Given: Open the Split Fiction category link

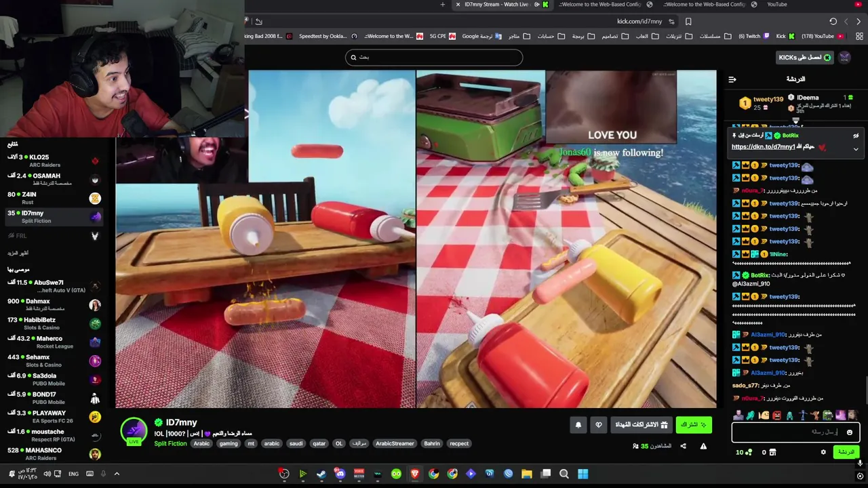Looking at the screenshot, I should (x=170, y=444).
